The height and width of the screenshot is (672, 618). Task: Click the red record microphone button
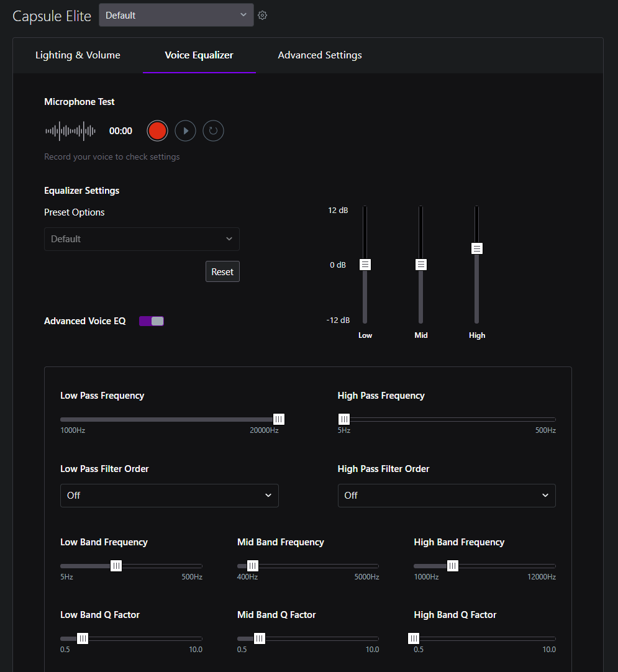coord(158,131)
